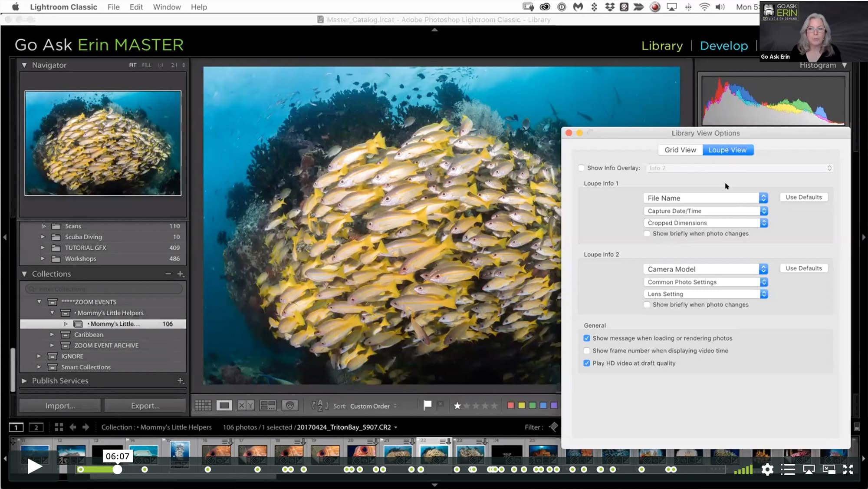Image resolution: width=868 pixels, height=489 pixels.
Task: Switch to Grid view icon in toolbar
Action: pos(203,406)
